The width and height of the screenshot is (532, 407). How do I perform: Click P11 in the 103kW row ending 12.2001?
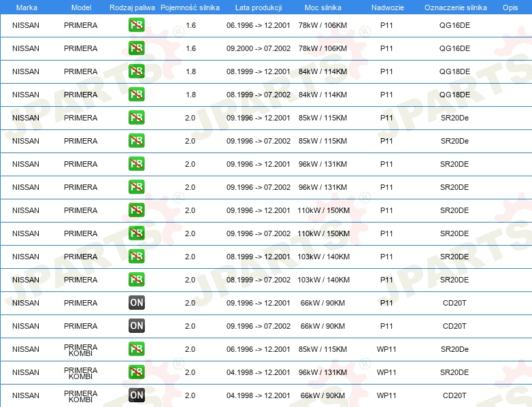click(x=386, y=257)
